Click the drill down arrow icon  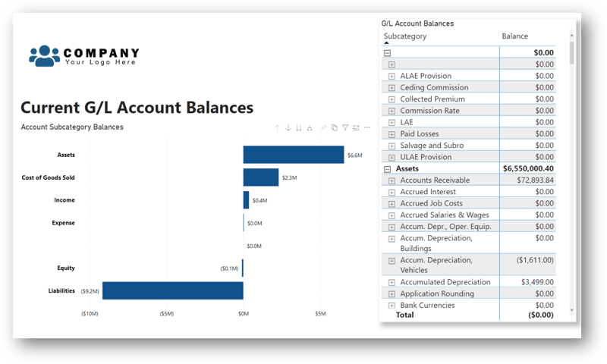288,127
